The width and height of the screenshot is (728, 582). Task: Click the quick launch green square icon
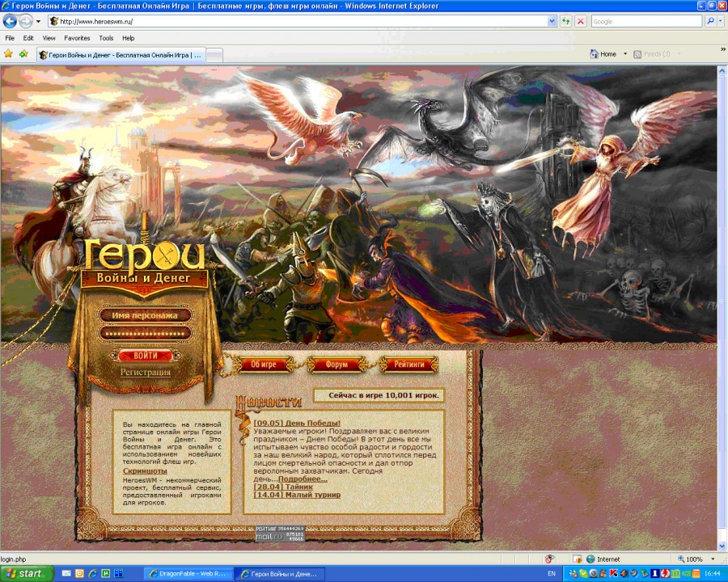(x=105, y=574)
